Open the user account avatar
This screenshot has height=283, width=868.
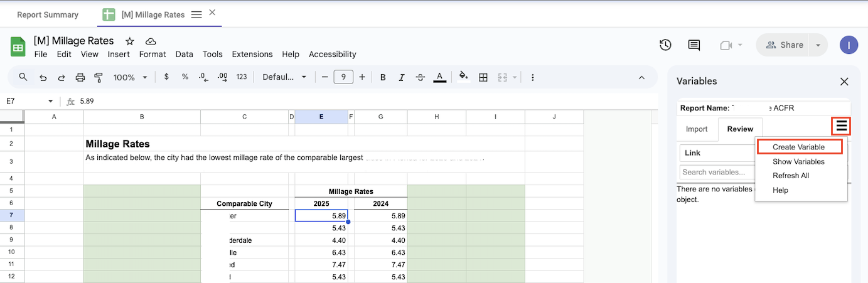click(x=849, y=45)
